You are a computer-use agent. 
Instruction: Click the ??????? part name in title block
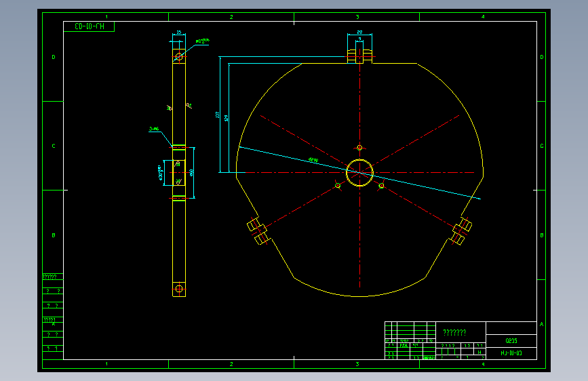point(454,332)
